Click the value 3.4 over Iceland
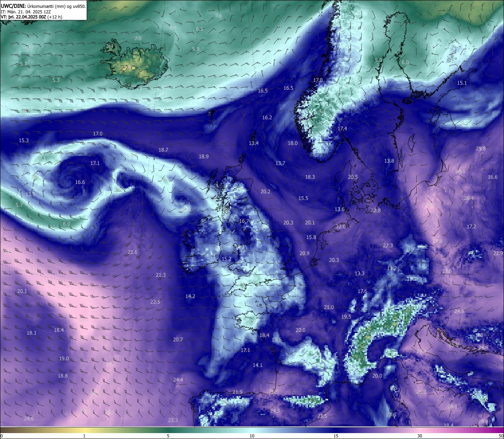The width and height of the screenshot is (504, 439). click(109, 46)
